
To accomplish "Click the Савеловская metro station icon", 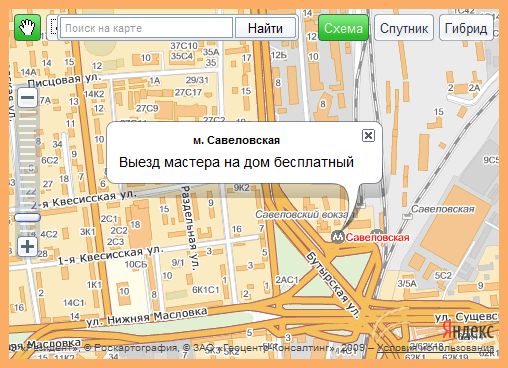I will 337,237.
